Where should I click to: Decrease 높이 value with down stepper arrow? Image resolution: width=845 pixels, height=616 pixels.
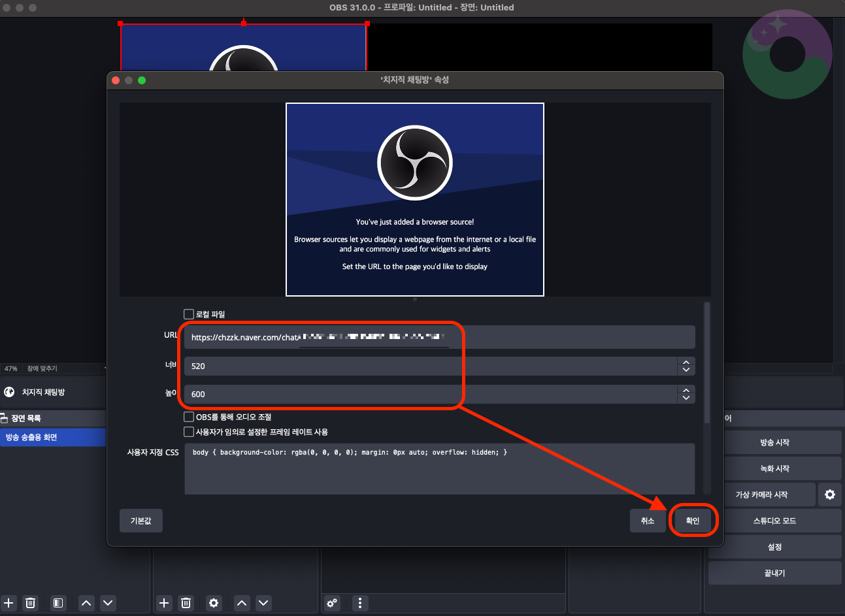(x=686, y=398)
